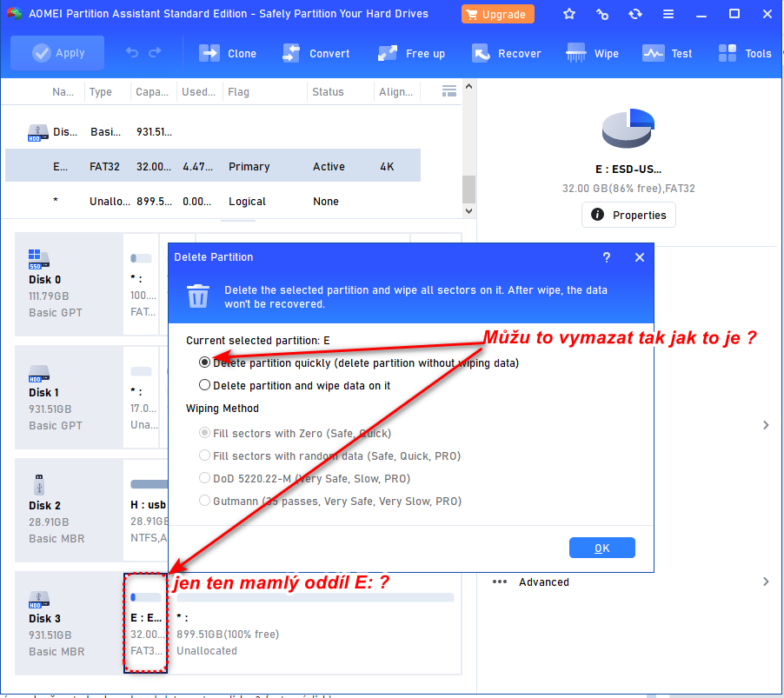Click the help question mark in dialog

coord(607,257)
